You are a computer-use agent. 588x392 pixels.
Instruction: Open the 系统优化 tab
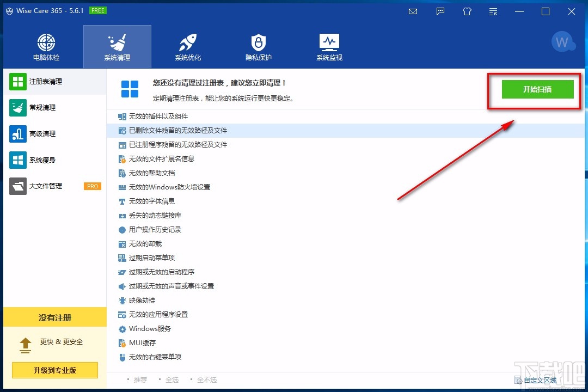pyautogui.click(x=188, y=47)
